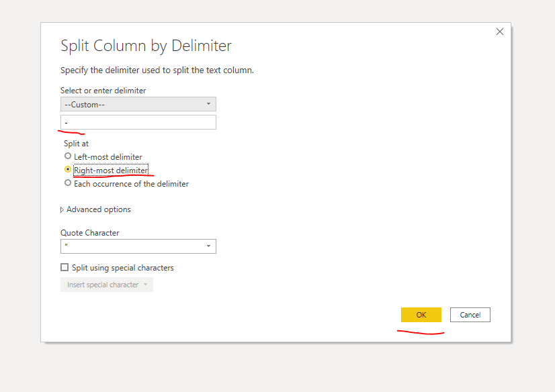Select Right-most delimiter radio option
555x392 pixels.
tap(68, 169)
